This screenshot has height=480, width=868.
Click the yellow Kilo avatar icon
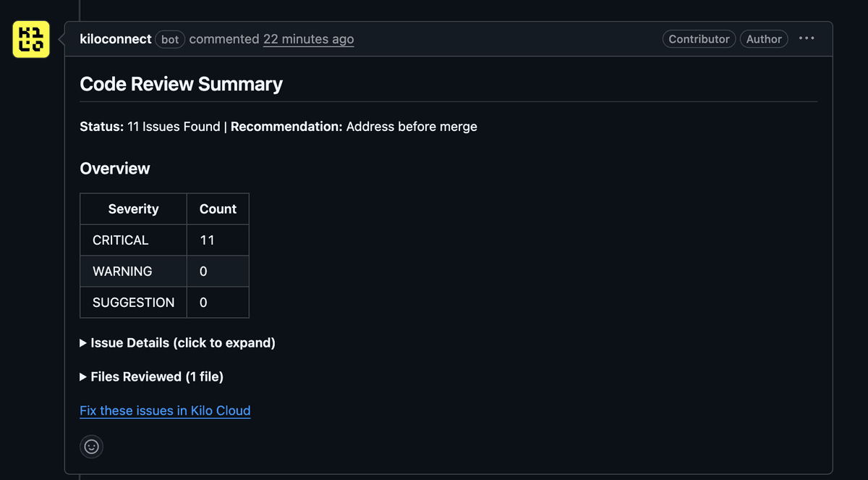pos(31,39)
